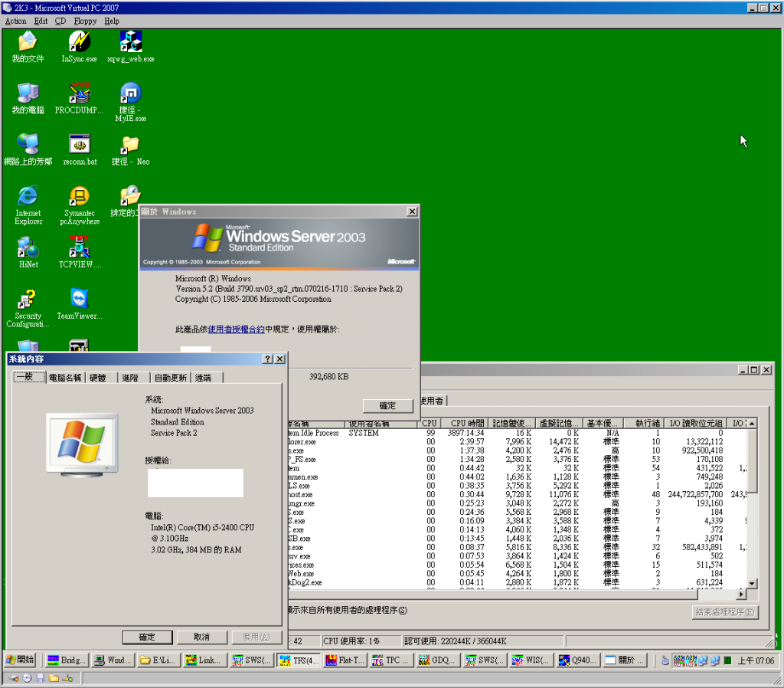
Task: Sort processes by 虛擬記憶 column
Action: coord(558,424)
